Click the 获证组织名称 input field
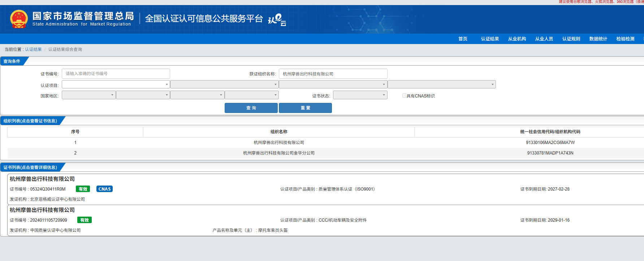This screenshot has height=261, width=644. 333,74
